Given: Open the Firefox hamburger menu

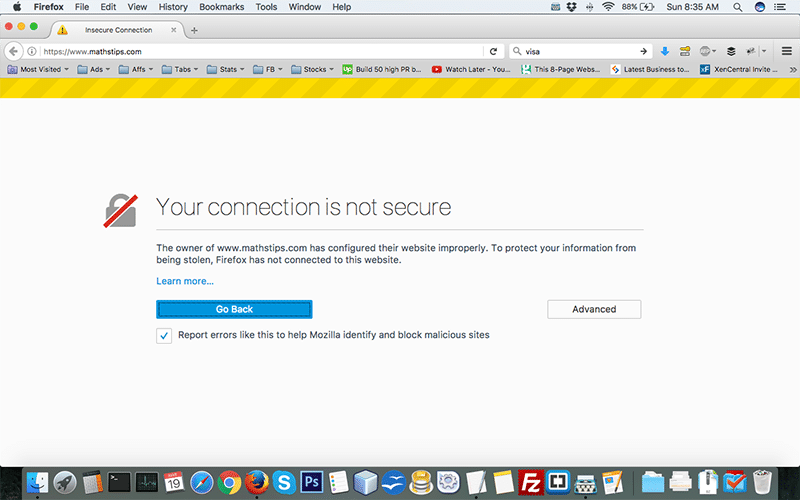Looking at the screenshot, I should coord(787,51).
